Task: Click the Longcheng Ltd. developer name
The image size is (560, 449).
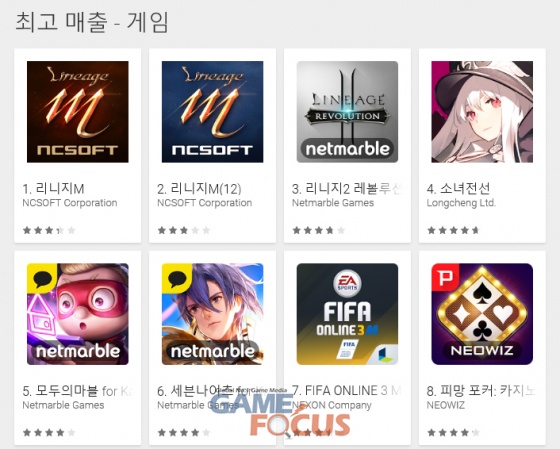Action: click(461, 203)
